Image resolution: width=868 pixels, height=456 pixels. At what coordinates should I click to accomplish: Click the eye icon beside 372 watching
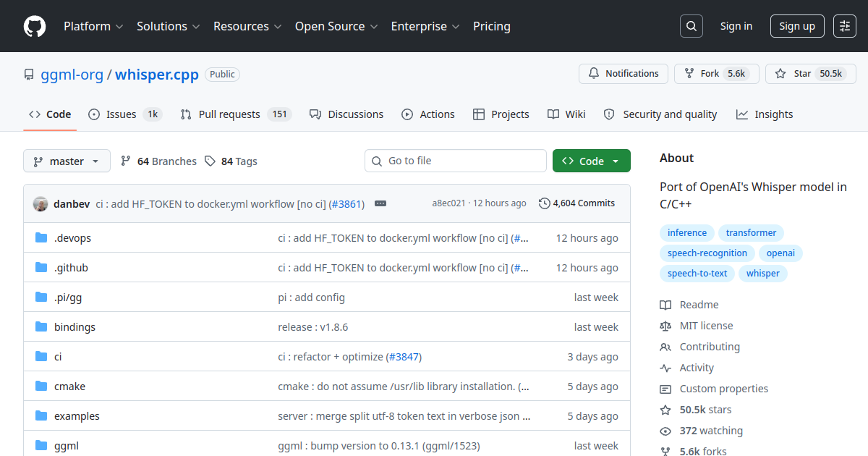point(665,431)
